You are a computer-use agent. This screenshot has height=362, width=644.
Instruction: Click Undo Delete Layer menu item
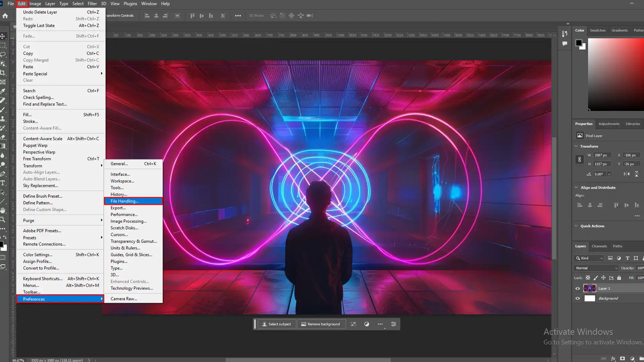tap(61, 12)
